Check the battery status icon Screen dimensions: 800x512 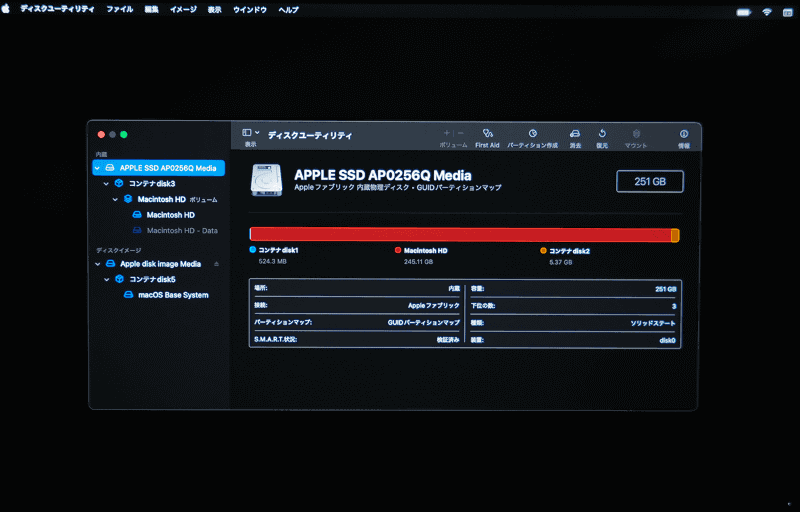(744, 12)
